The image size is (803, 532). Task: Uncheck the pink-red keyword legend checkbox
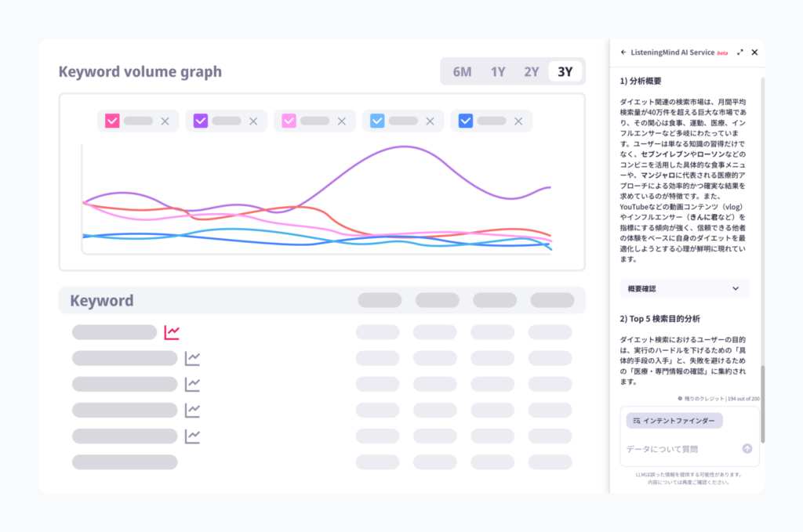pyautogui.click(x=112, y=121)
